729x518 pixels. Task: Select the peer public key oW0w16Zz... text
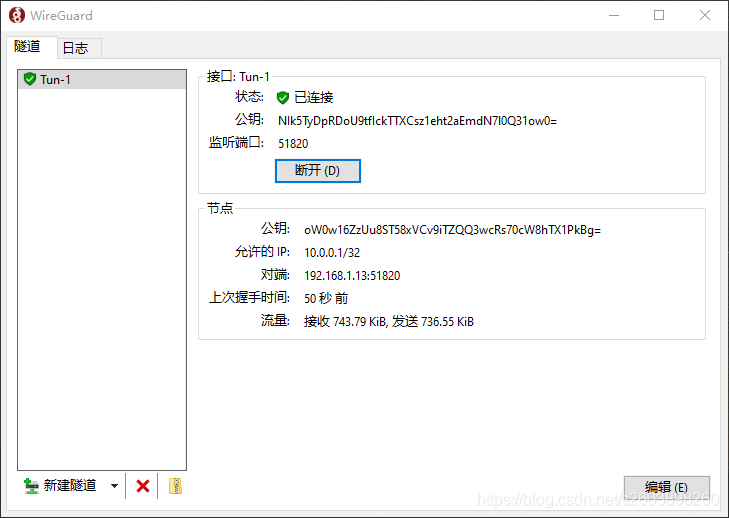[452, 230]
